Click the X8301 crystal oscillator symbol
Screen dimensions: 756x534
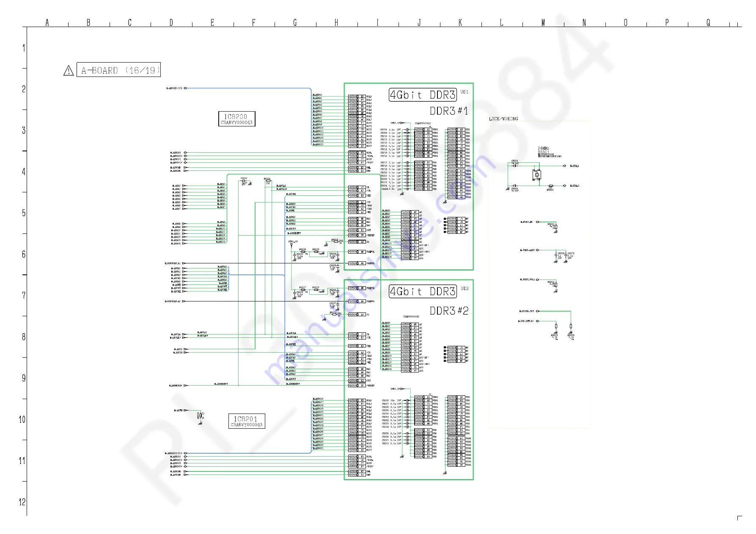(x=537, y=174)
